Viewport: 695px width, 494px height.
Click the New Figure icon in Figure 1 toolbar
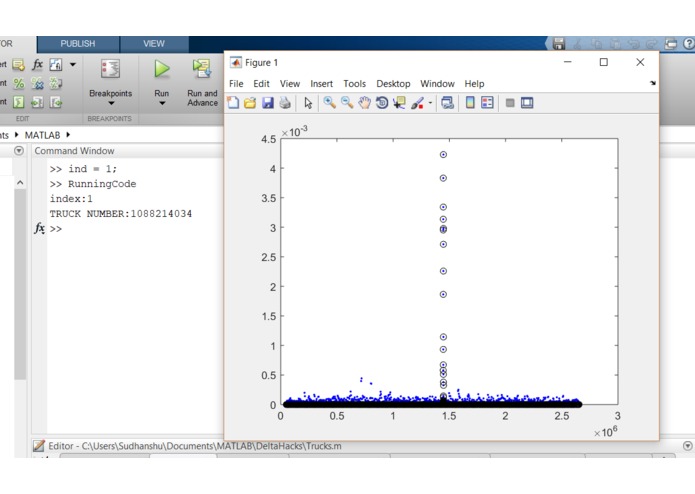233,103
